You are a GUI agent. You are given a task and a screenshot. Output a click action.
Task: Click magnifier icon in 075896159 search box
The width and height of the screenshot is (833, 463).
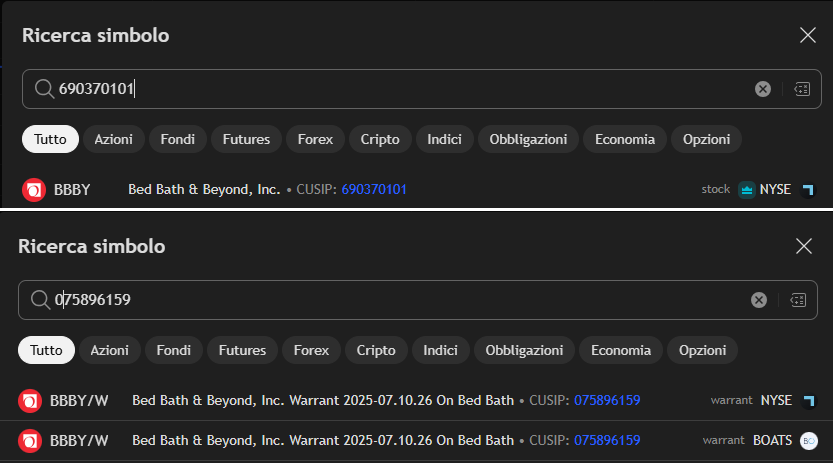40,300
